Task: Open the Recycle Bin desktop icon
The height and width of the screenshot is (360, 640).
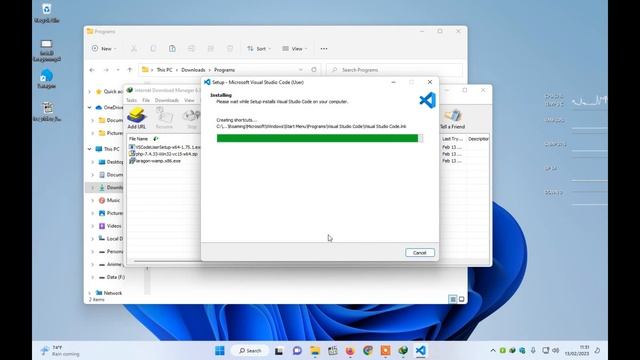Action: [47, 12]
